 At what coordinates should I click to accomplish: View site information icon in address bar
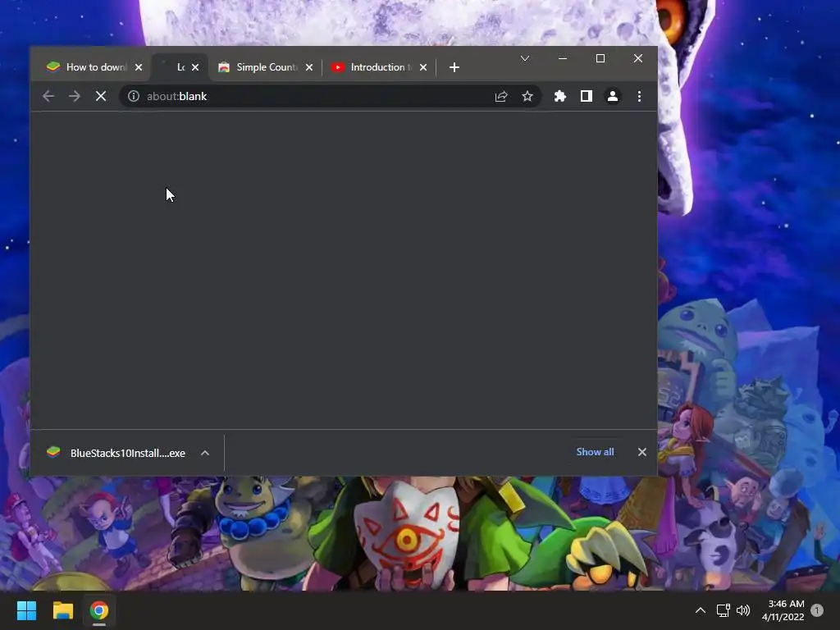tap(134, 97)
